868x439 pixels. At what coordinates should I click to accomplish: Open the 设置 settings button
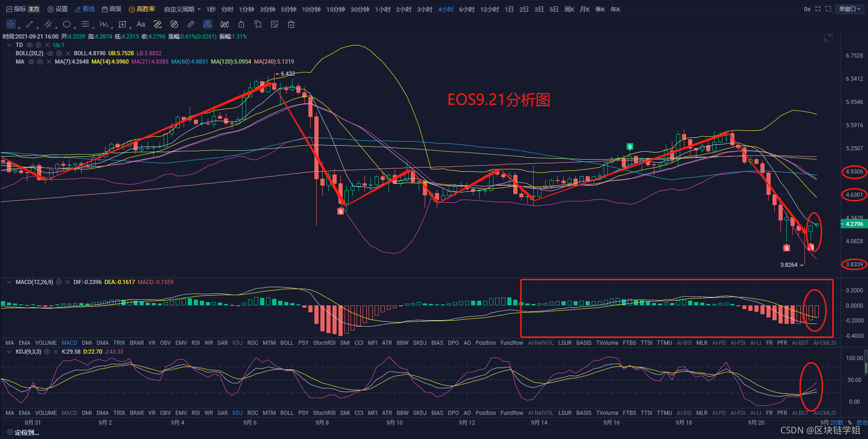coord(57,9)
